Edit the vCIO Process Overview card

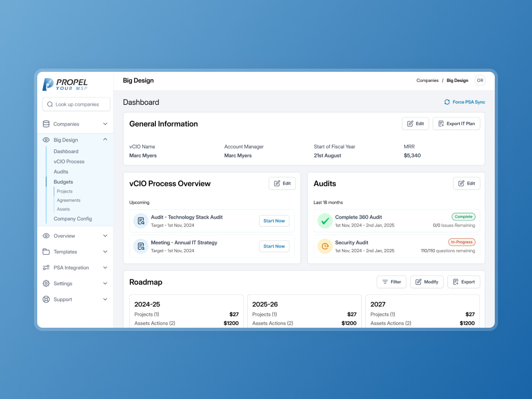pos(282,183)
